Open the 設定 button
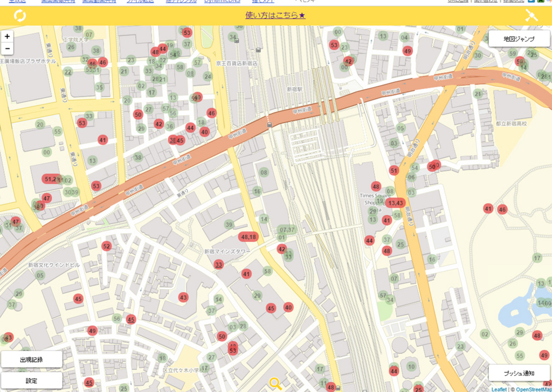Viewport: 552px width, 392px height. (x=31, y=381)
